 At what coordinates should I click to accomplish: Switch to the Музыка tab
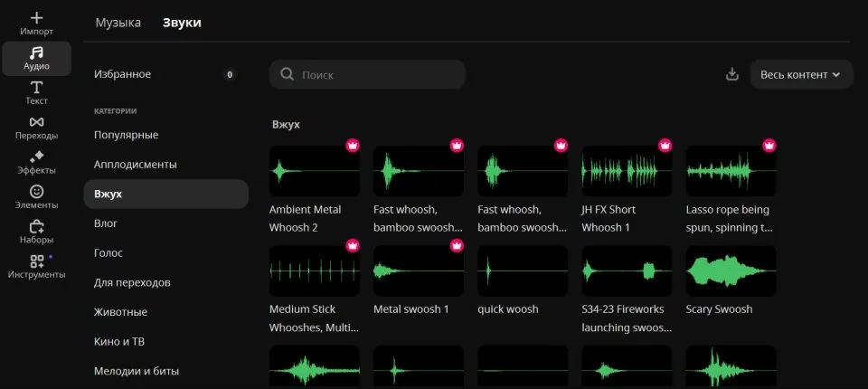pyautogui.click(x=118, y=23)
